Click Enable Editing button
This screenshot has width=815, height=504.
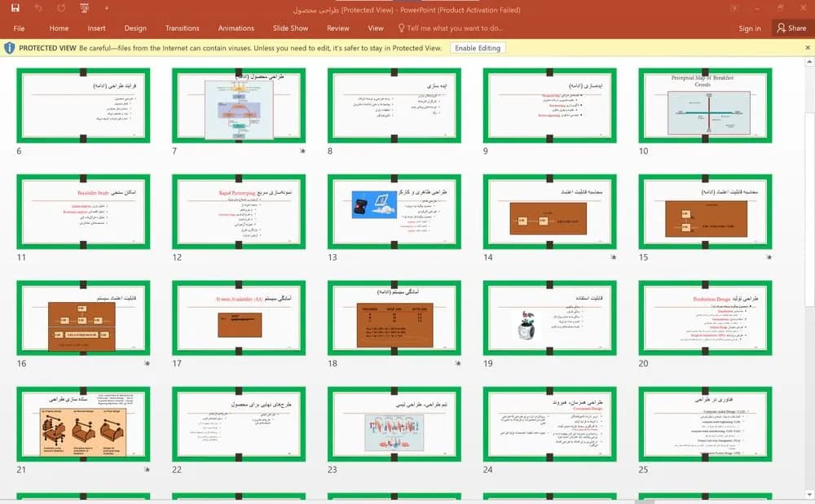click(477, 48)
